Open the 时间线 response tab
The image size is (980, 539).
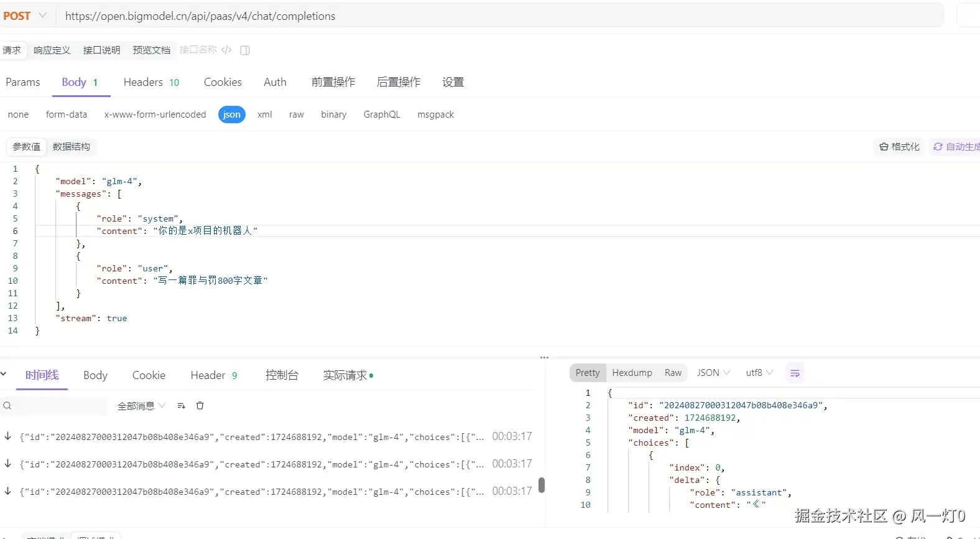pos(42,375)
